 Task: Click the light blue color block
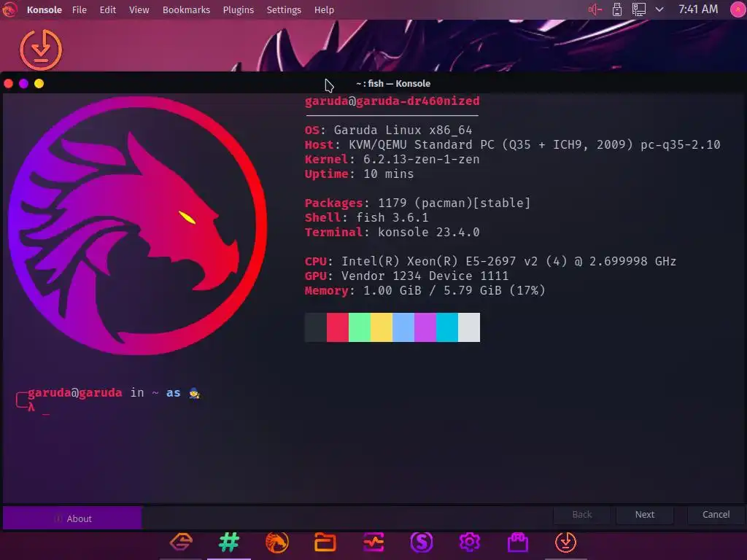click(403, 327)
